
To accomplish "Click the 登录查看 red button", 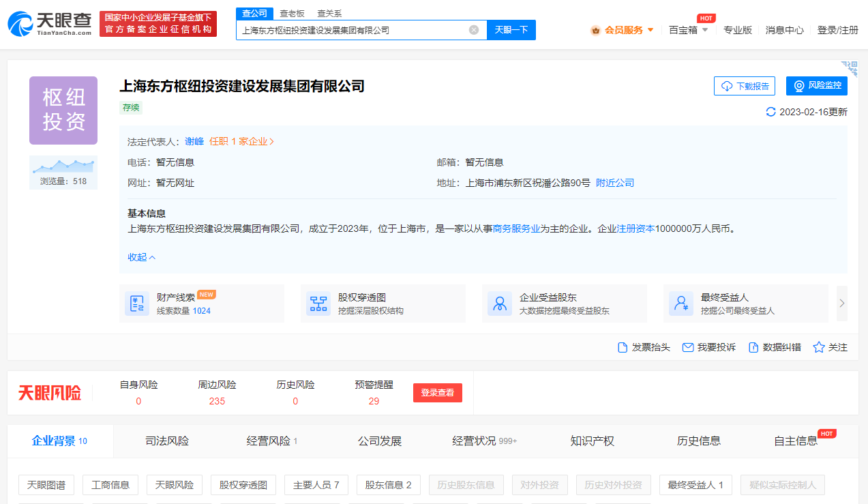I will tap(437, 393).
